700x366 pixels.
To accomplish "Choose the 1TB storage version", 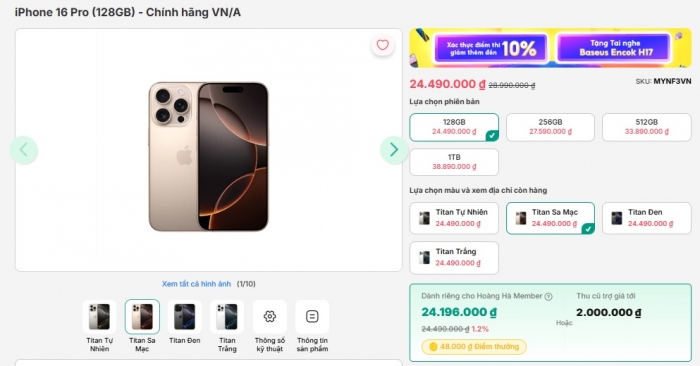I will [454, 162].
